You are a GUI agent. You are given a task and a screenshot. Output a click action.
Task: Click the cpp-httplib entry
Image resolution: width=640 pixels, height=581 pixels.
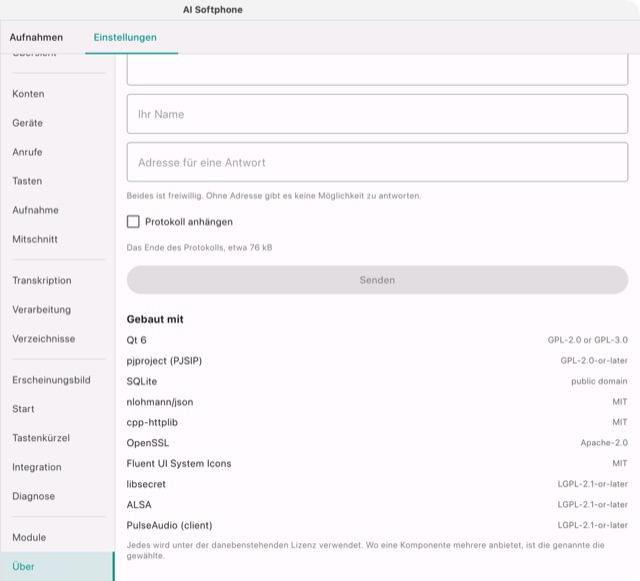152,423
